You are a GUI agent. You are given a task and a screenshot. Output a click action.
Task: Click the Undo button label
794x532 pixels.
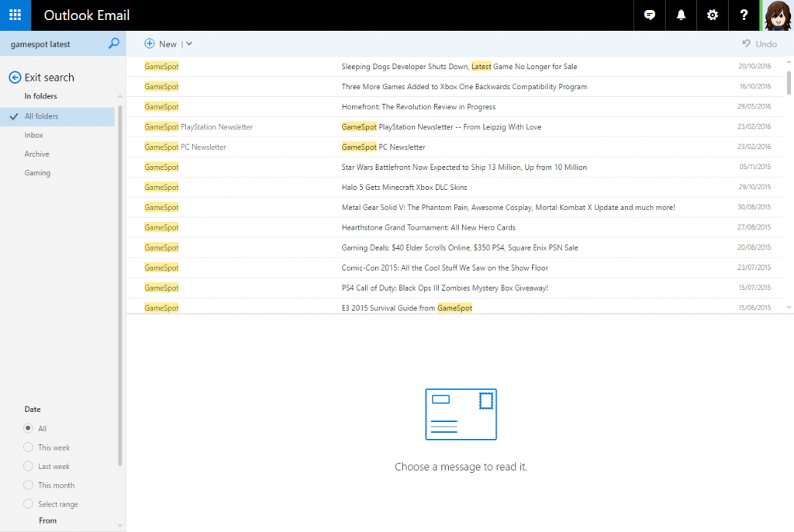pyautogui.click(x=765, y=44)
